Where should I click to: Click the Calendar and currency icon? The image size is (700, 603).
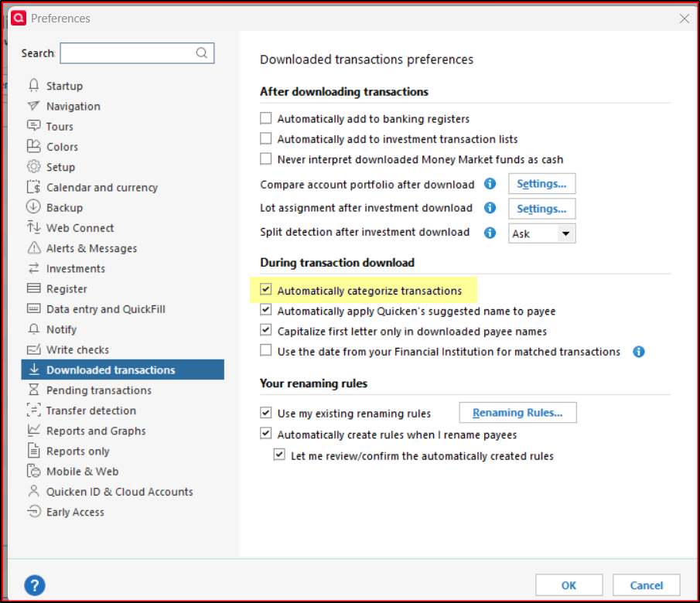point(33,186)
